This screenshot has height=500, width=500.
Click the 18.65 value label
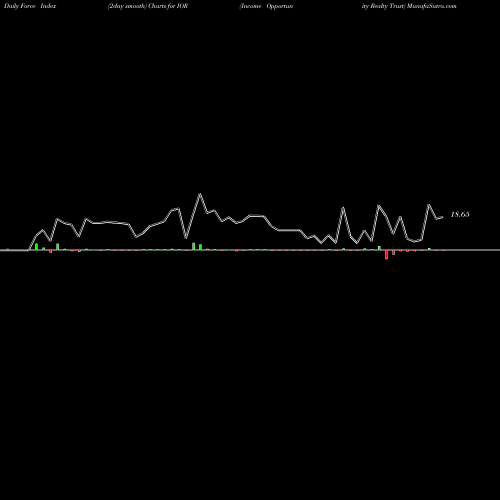point(460,214)
